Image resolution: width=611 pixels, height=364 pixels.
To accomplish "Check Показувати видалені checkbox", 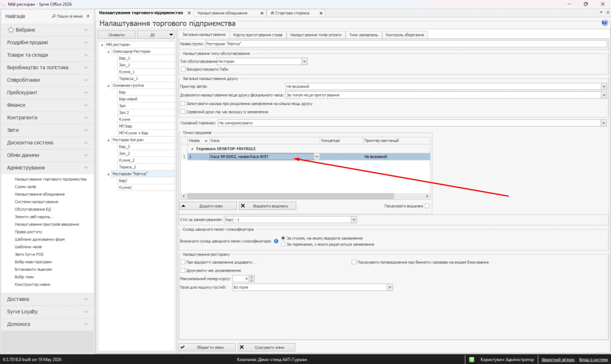I will coord(427,206).
